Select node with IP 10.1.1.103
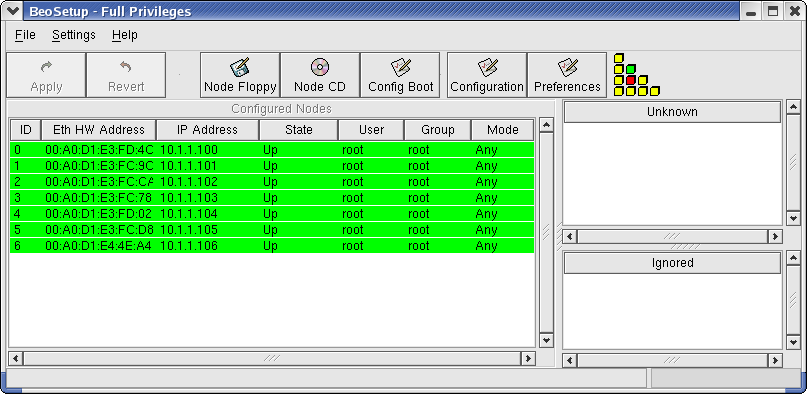 pos(272,198)
